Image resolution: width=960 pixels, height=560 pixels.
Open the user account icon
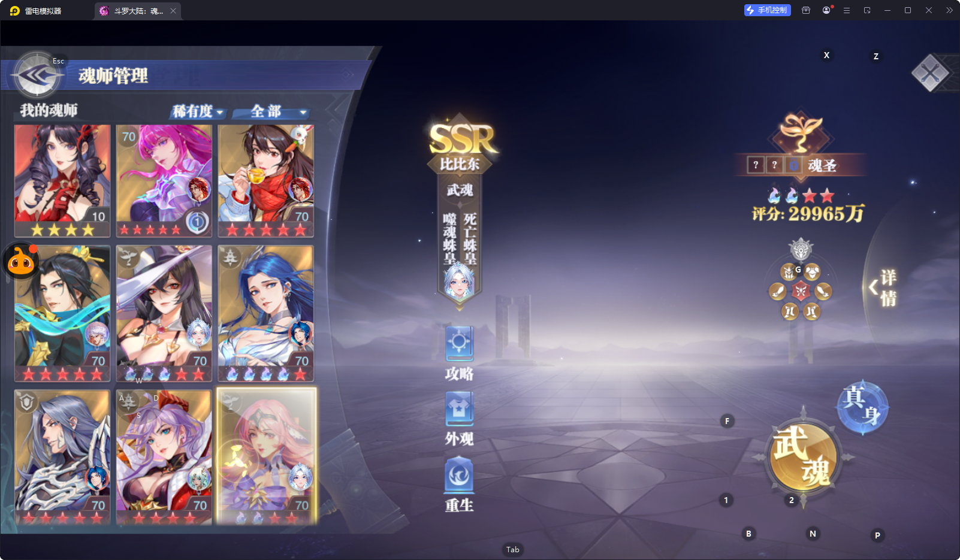[826, 10]
